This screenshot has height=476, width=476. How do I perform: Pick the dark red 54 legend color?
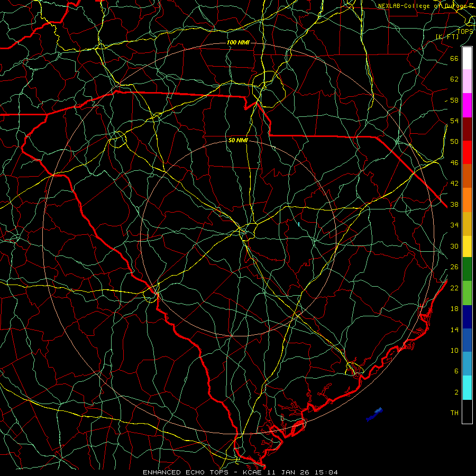point(467,129)
